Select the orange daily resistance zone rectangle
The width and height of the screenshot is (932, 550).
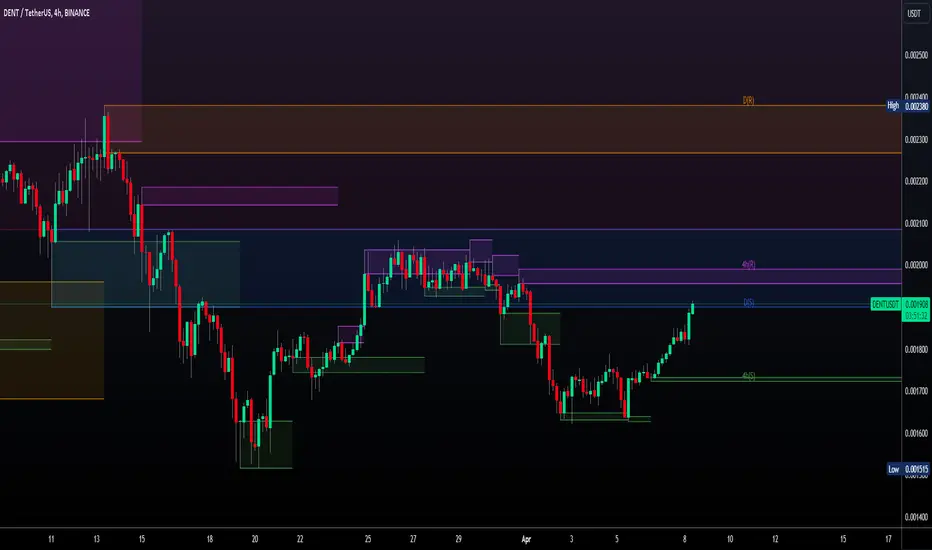(x=503, y=130)
